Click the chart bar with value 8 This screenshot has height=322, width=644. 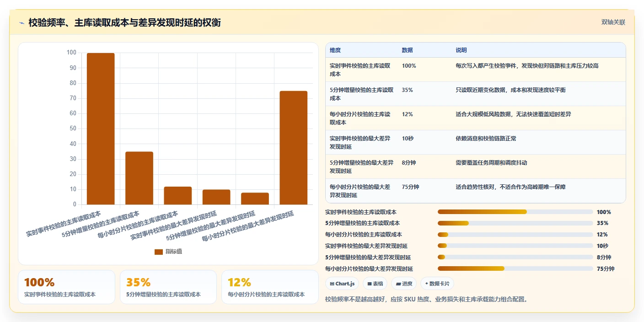click(255, 199)
